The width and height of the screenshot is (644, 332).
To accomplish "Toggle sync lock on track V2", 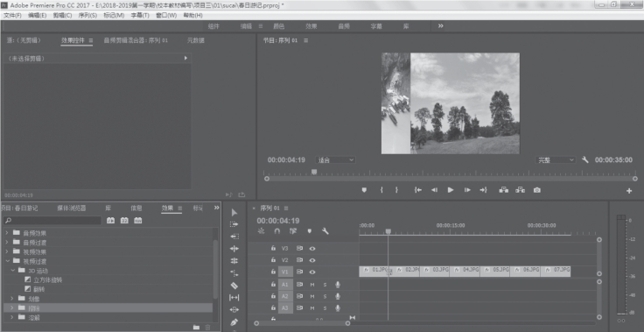I will [x=300, y=260].
